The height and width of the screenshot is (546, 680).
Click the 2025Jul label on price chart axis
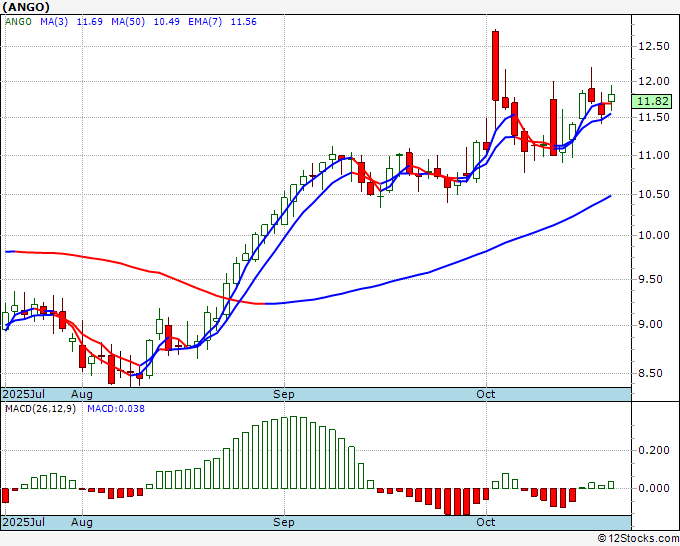click(24, 394)
